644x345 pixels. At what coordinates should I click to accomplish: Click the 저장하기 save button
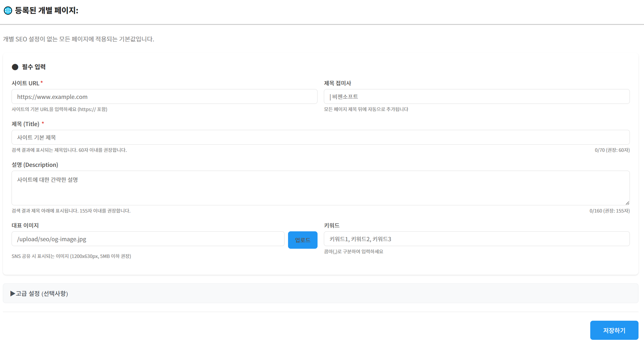(614, 330)
